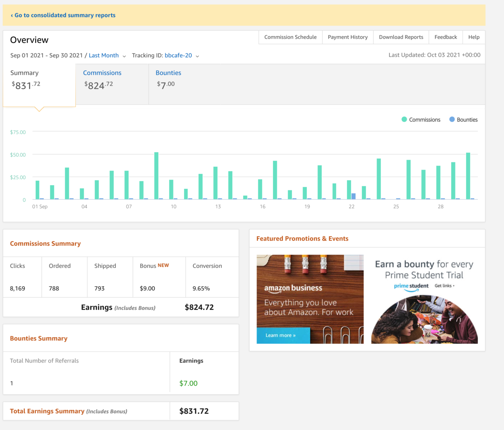Viewport: 504px width, 430px height.
Task: Click the Bounties Summary heading
Action: 39,338
